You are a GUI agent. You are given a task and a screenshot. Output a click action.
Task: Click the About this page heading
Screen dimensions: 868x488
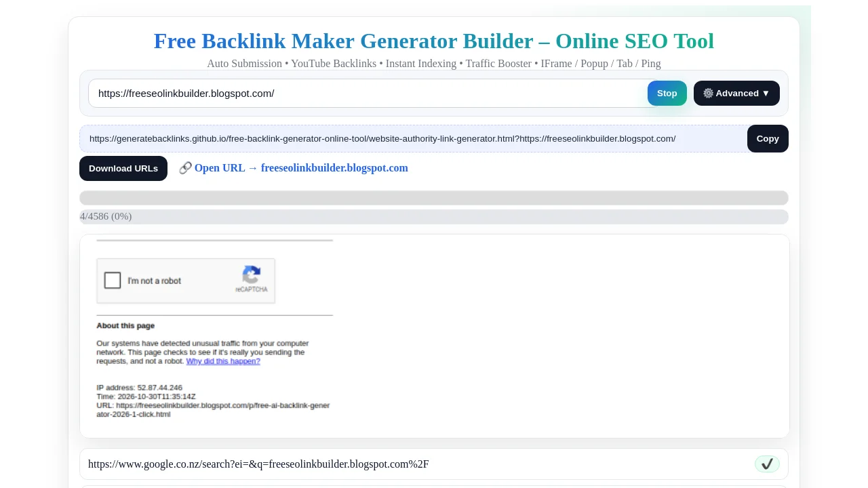click(125, 326)
